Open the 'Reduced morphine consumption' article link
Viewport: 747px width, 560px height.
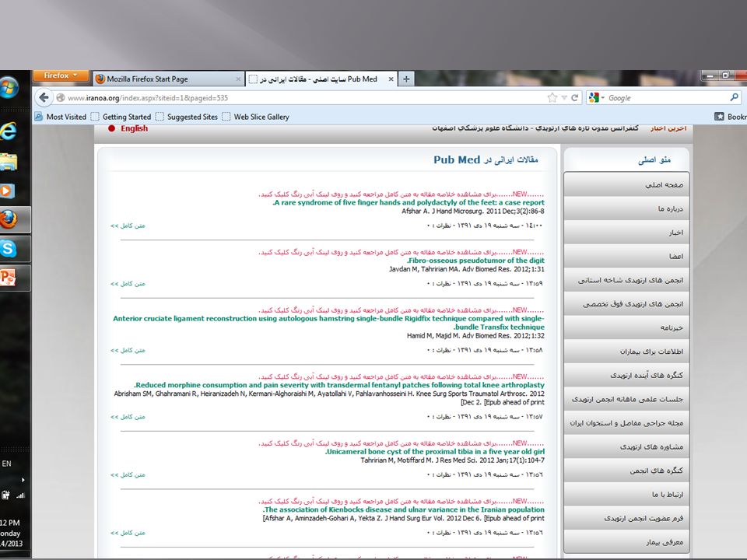pyautogui.click(x=339, y=385)
